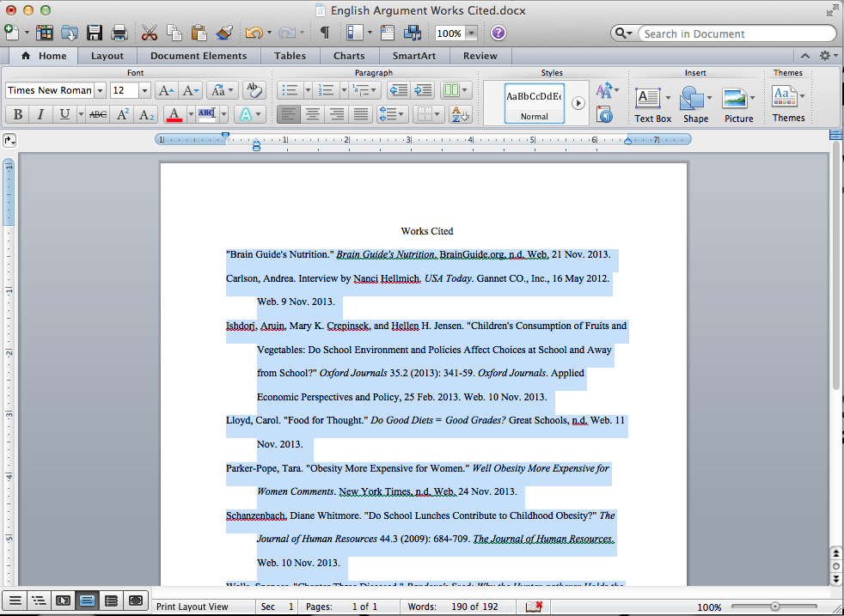Apply Strikethrough to the selection

(x=97, y=114)
